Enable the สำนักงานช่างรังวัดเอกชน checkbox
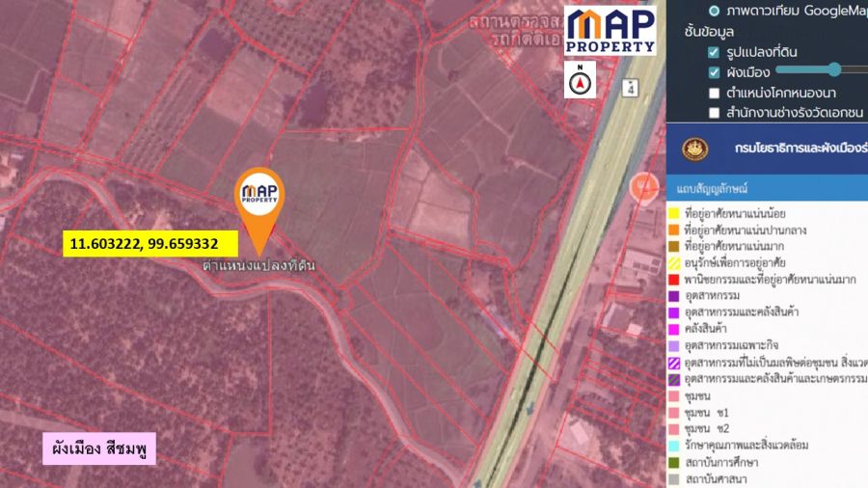Screen dimensions: 868x488 point(715,114)
